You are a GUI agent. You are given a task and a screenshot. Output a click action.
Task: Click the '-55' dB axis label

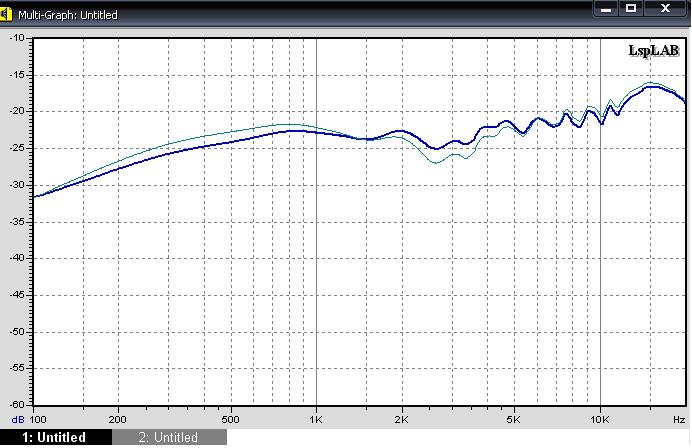18,368
